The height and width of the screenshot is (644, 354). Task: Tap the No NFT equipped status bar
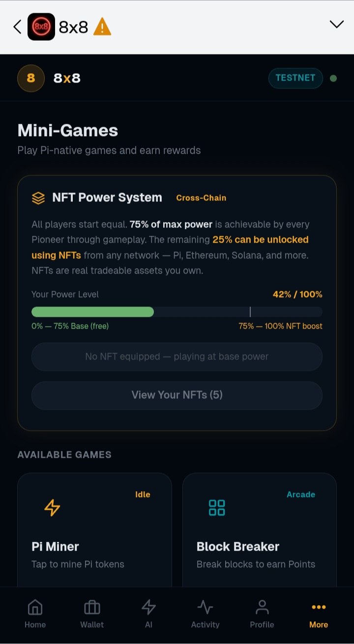tap(177, 357)
